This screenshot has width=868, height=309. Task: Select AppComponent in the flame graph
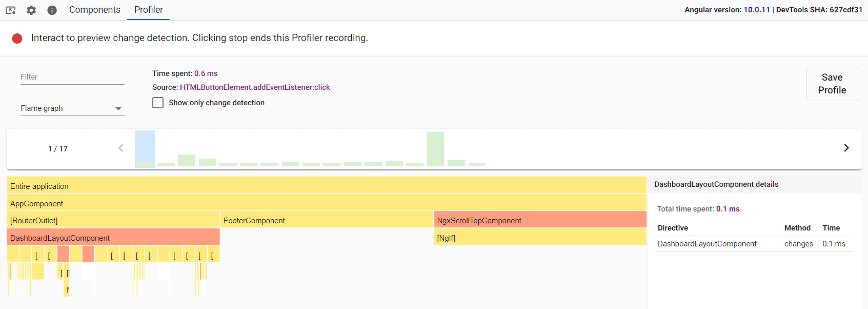pyautogui.click(x=326, y=203)
